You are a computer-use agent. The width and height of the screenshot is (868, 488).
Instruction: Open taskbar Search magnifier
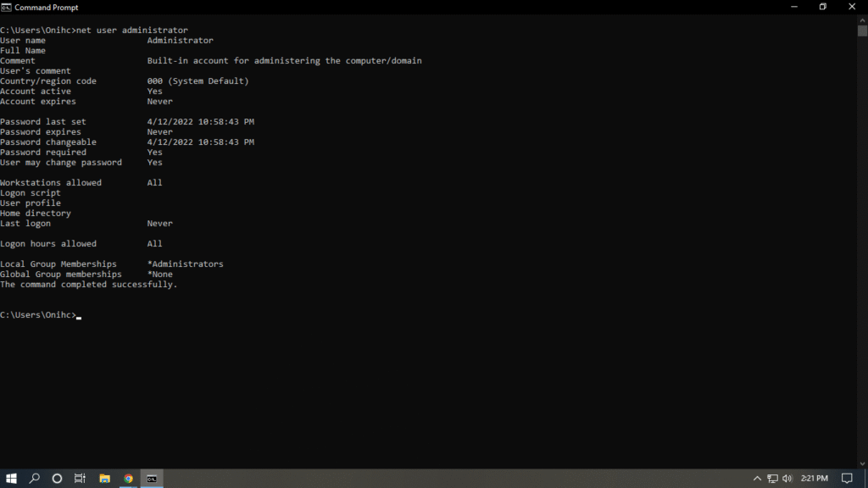(35, 479)
